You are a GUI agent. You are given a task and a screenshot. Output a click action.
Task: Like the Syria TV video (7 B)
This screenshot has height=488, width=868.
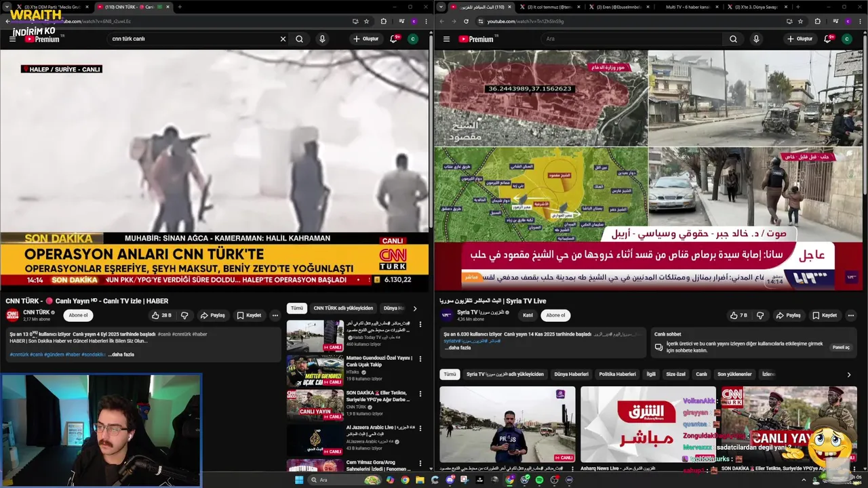pyautogui.click(x=738, y=315)
